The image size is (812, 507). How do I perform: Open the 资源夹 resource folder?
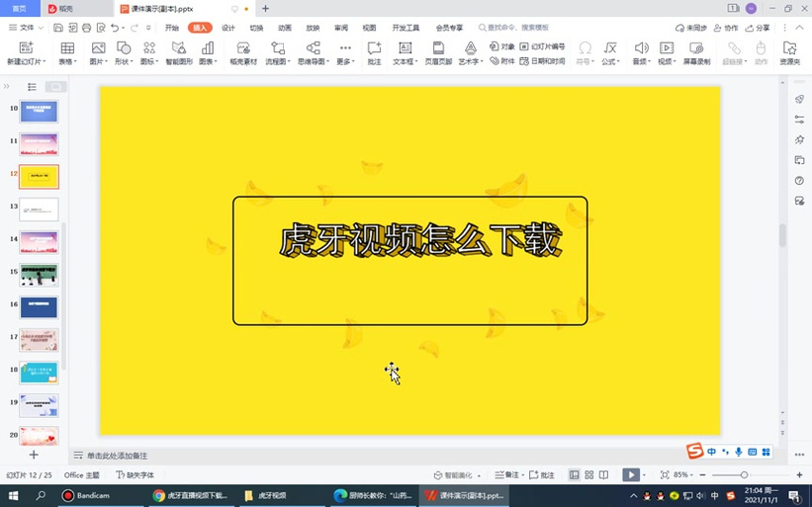click(x=789, y=53)
